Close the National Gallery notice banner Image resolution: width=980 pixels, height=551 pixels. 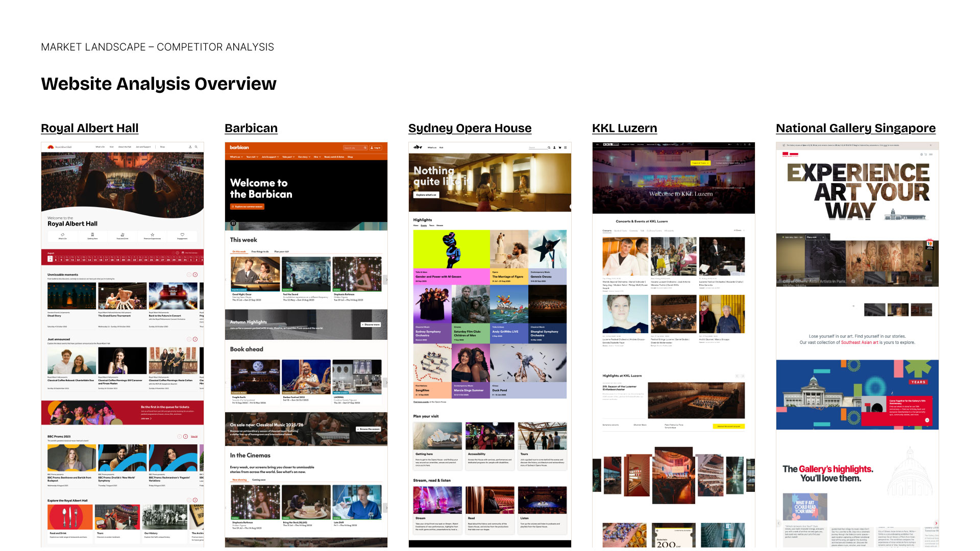point(930,145)
